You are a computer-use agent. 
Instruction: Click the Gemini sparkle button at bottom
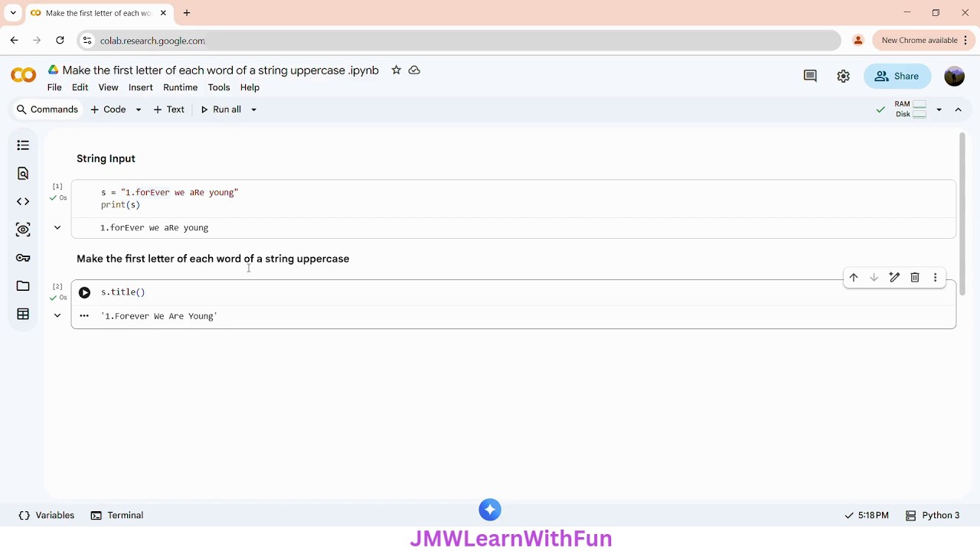click(x=490, y=510)
